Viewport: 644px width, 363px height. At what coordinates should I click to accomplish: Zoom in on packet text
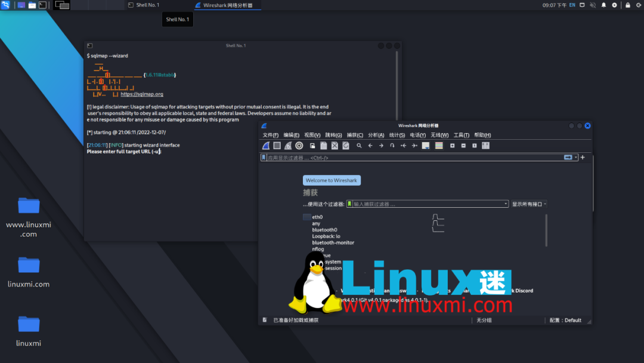(x=452, y=146)
